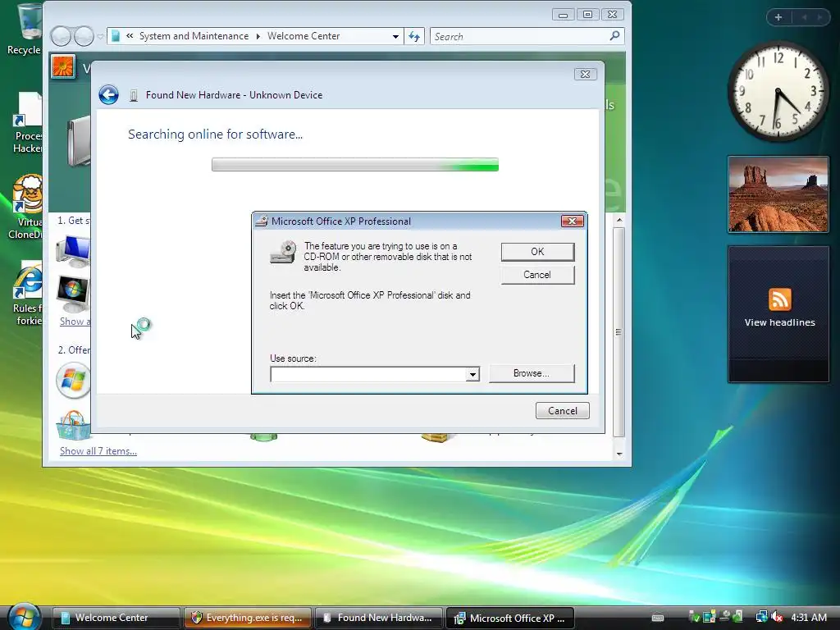Select the Internet Explorer desktop shortcut
Screen dimensions: 840x630
click(28, 294)
